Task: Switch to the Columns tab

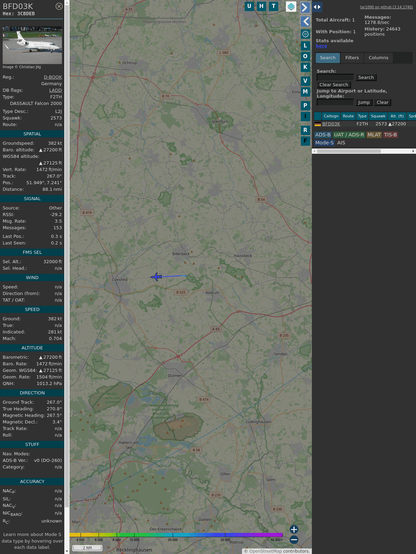Action: point(378,58)
